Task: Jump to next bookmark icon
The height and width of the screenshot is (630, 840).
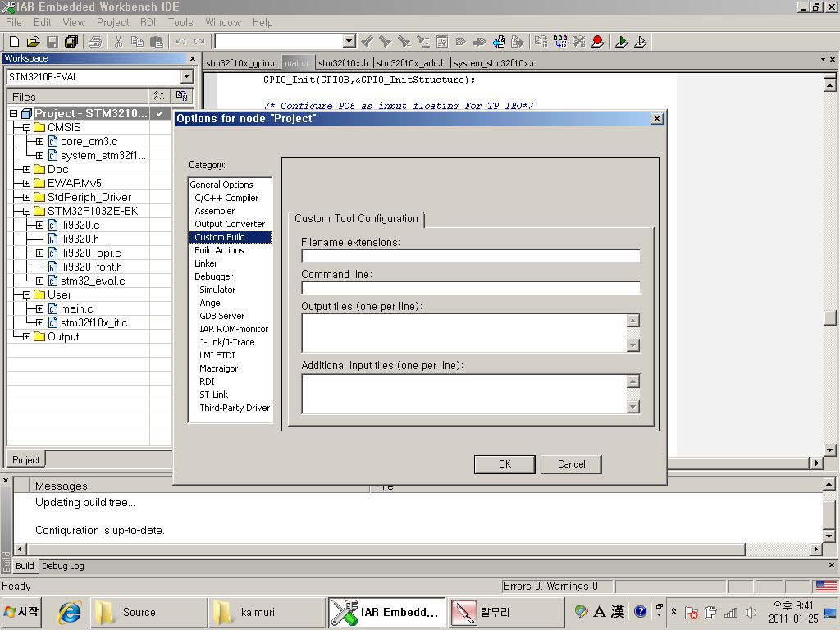Action: 479,42
